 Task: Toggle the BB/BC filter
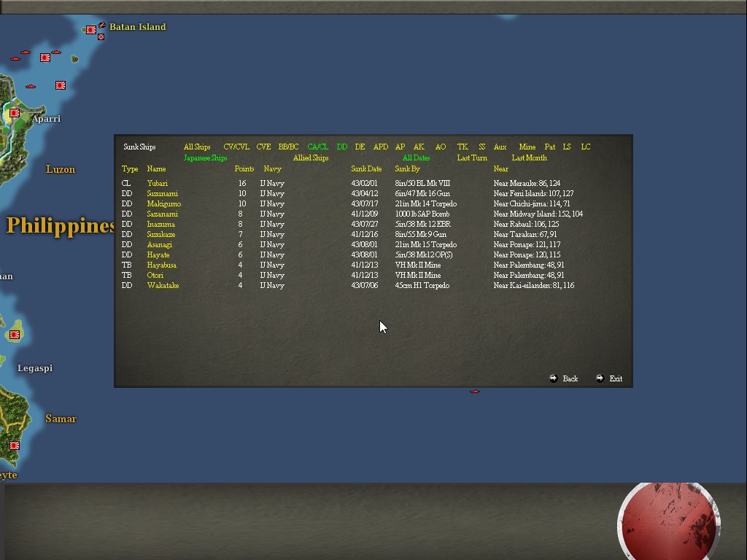[288, 147]
